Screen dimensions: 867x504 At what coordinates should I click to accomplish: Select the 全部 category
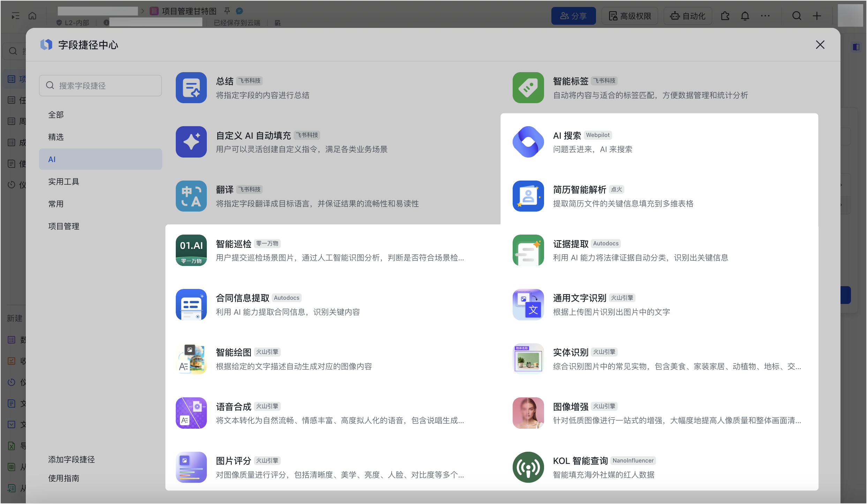100,115
